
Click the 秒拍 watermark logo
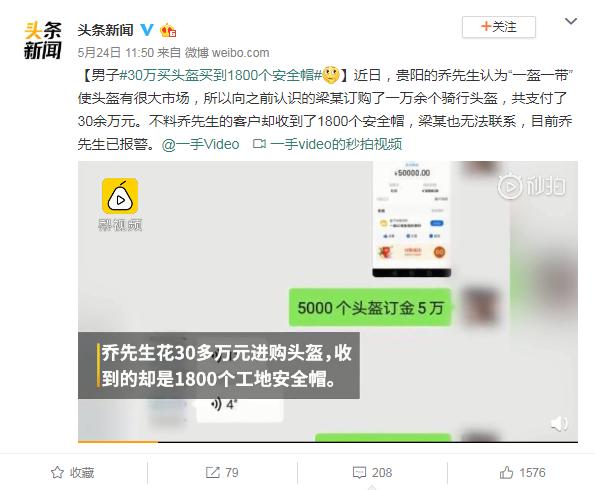(532, 186)
